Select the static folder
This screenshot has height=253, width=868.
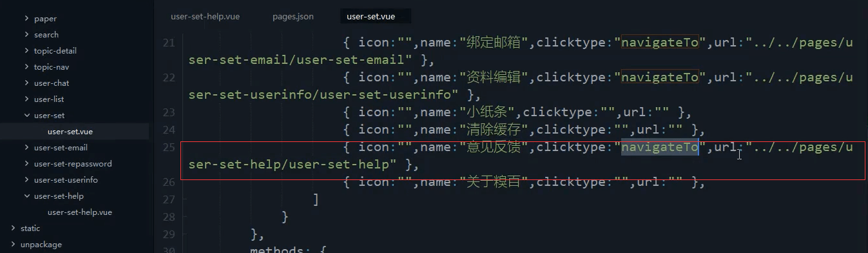[x=30, y=228]
